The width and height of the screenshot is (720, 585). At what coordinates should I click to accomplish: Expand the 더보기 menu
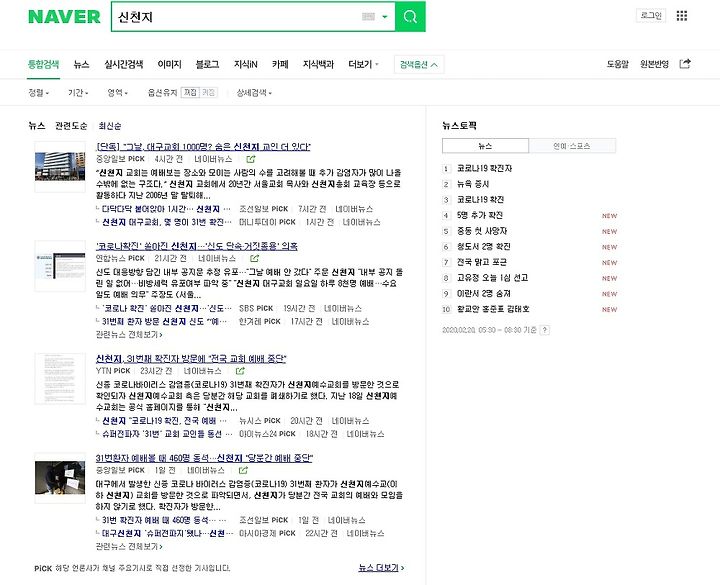tap(363, 64)
